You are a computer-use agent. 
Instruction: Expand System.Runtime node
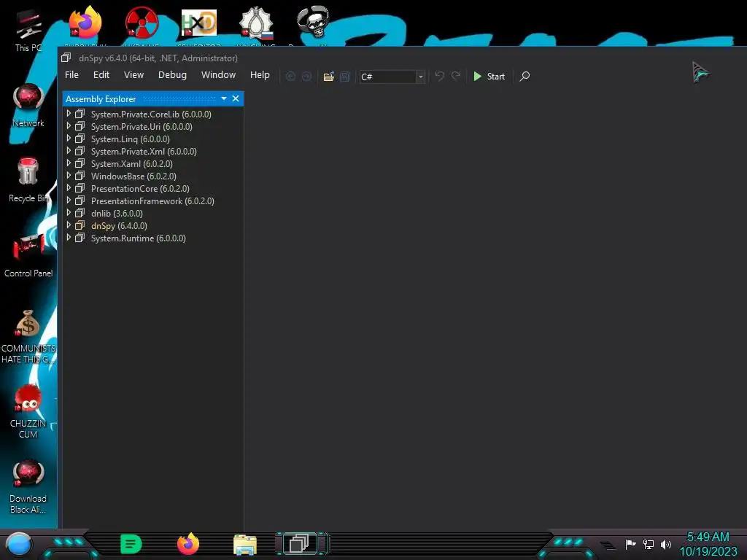click(69, 237)
